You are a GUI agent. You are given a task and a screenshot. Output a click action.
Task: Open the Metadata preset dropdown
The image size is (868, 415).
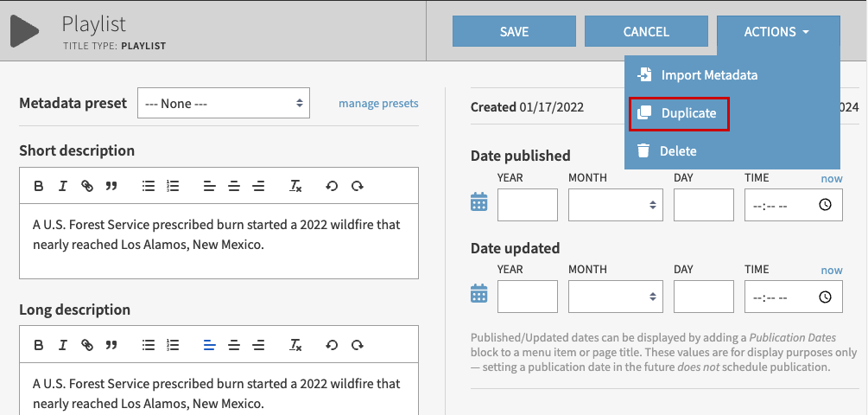tap(224, 104)
